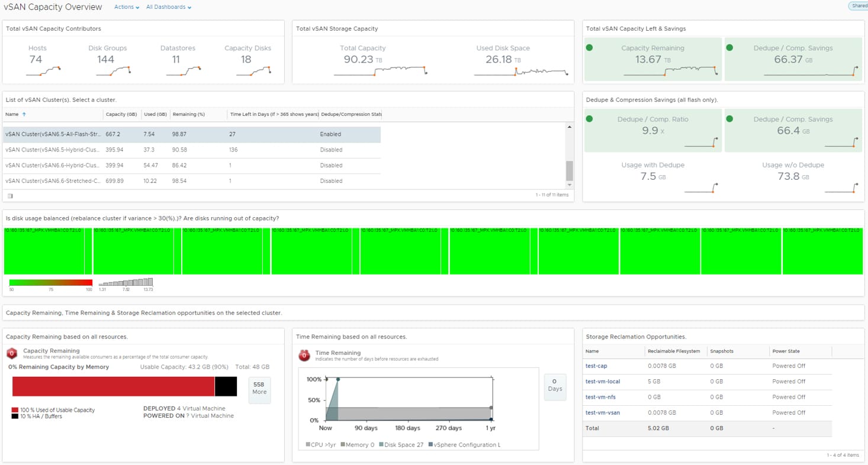868x465 pixels.
Task: Click the green-to-red heatmap color legend
Action: coord(51,283)
